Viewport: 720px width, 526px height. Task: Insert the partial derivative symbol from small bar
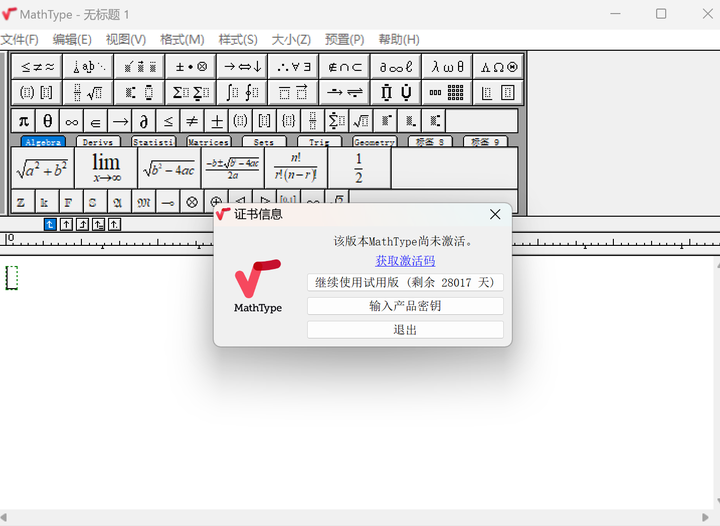click(144, 121)
